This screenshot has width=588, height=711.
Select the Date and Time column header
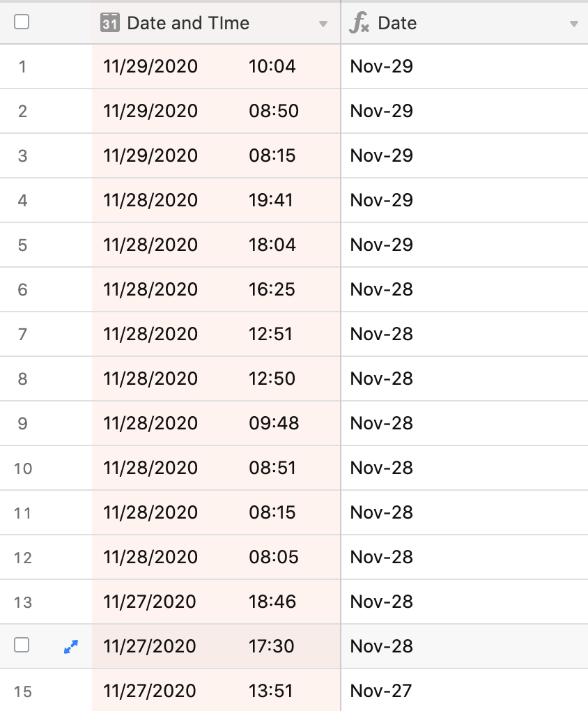point(216,23)
